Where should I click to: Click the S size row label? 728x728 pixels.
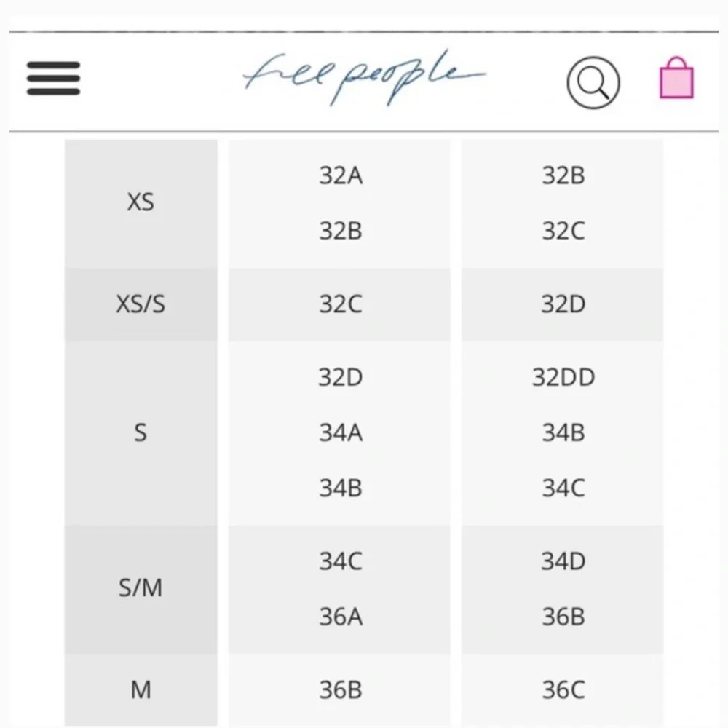coord(141,433)
